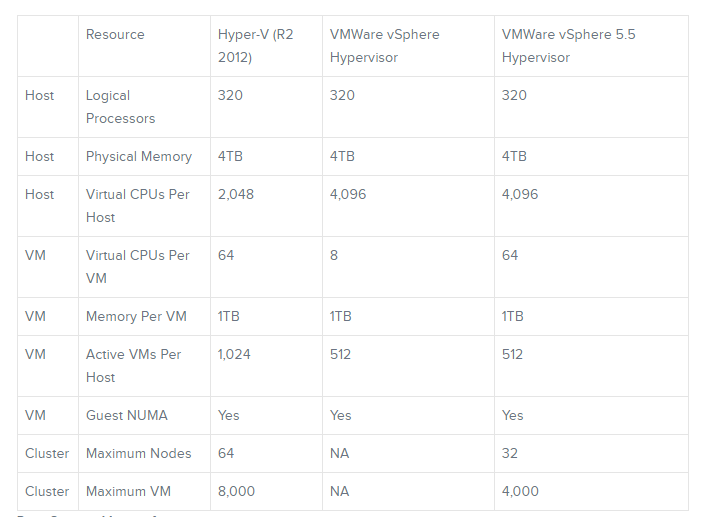Select the Hyper-V (R2 2012) header cell

coord(255,46)
